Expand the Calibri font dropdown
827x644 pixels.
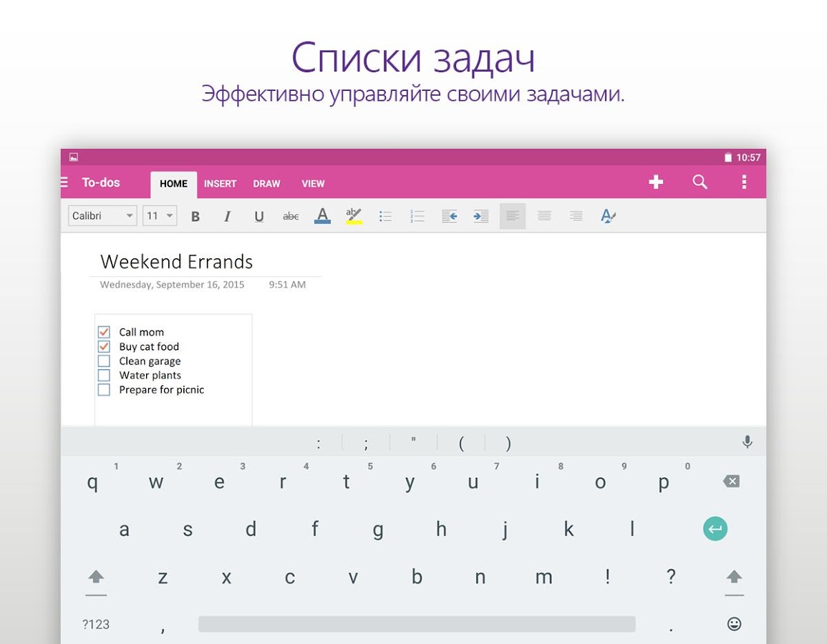(102, 215)
